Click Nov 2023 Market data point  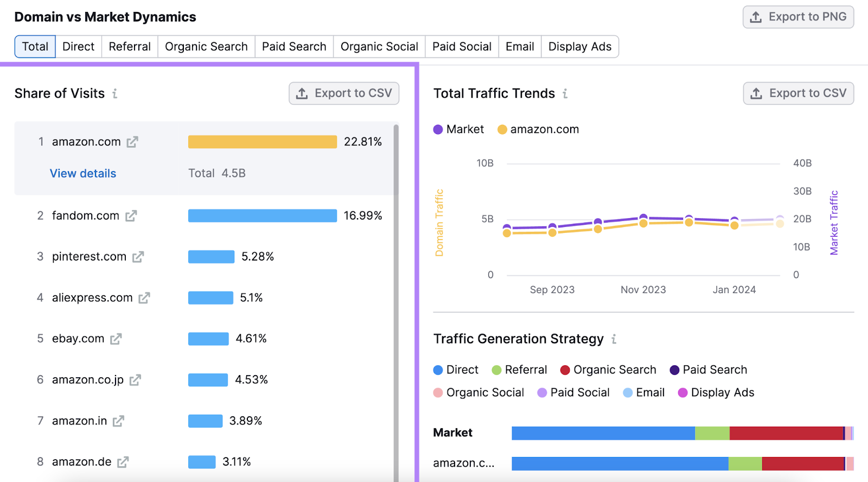(643, 218)
